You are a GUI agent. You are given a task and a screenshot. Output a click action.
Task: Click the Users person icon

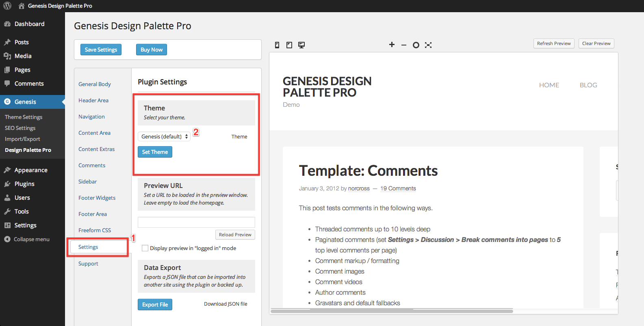(7, 198)
